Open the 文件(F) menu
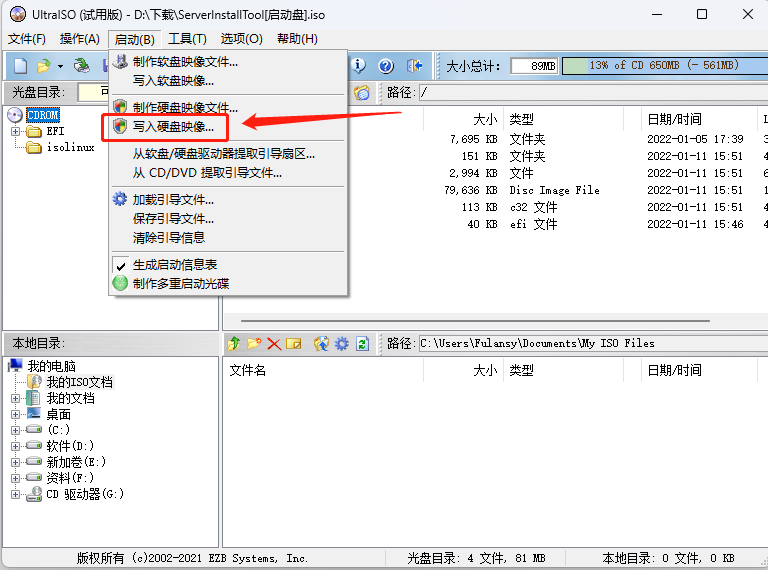Screen dimensions: 768x571 (27, 39)
